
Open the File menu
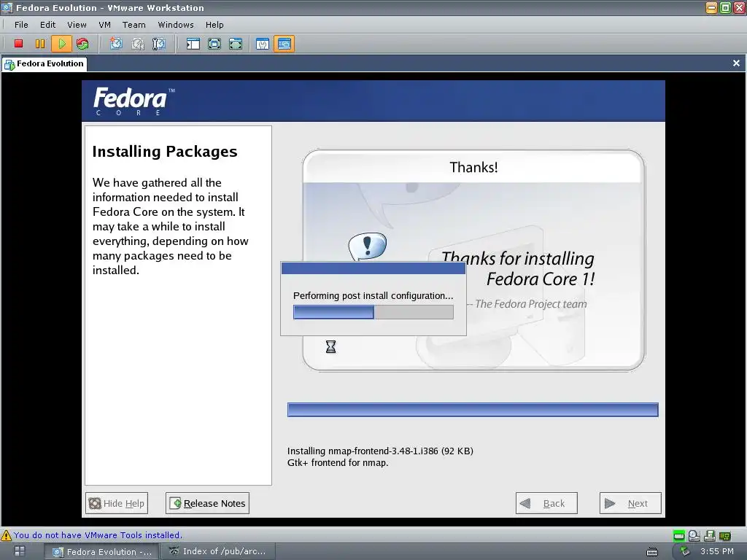coord(21,25)
